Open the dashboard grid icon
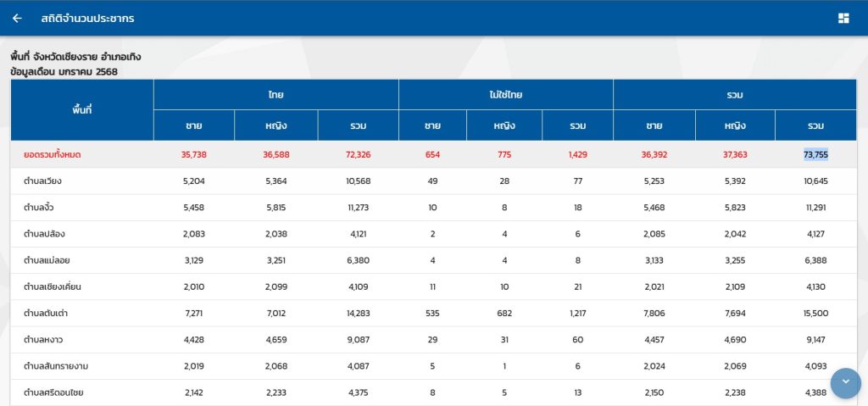The width and height of the screenshot is (868, 406). point(843,18)
